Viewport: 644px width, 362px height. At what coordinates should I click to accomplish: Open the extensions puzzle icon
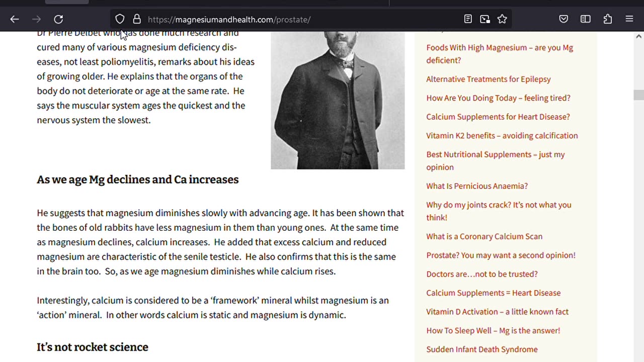tap(608, 19)
